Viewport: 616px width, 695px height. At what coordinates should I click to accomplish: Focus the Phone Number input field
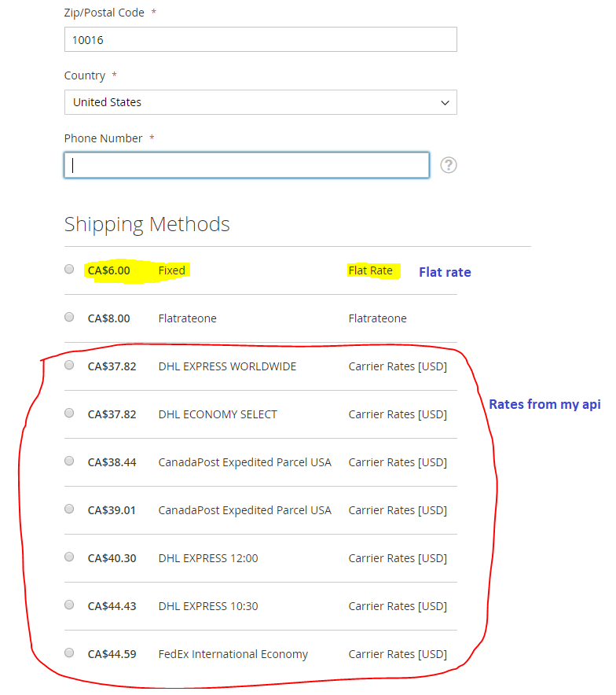(247, 165)
